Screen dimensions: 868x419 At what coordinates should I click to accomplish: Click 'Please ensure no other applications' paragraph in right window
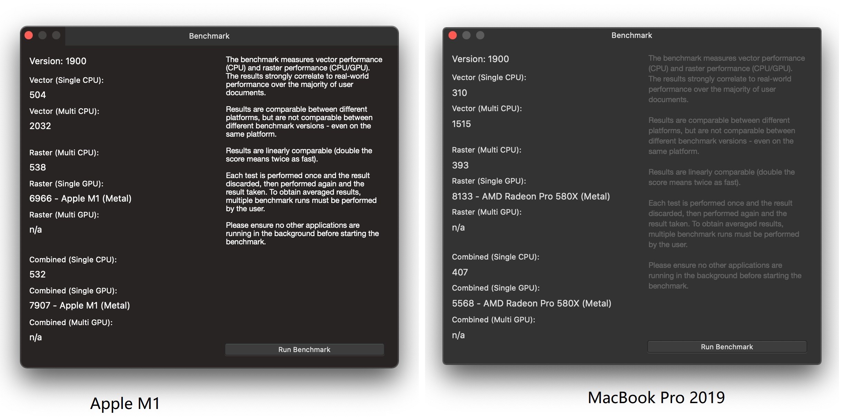click(x=725, y=276)
